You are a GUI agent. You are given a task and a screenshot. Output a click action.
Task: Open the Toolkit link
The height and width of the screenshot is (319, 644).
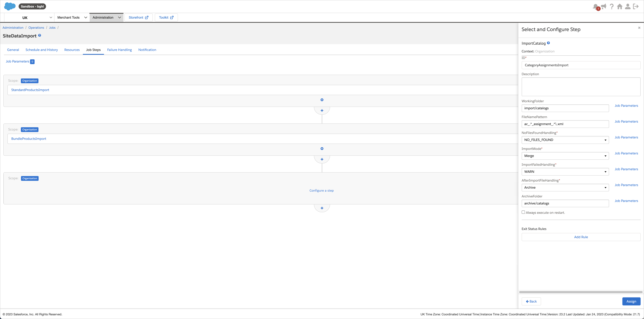point(166,17)
